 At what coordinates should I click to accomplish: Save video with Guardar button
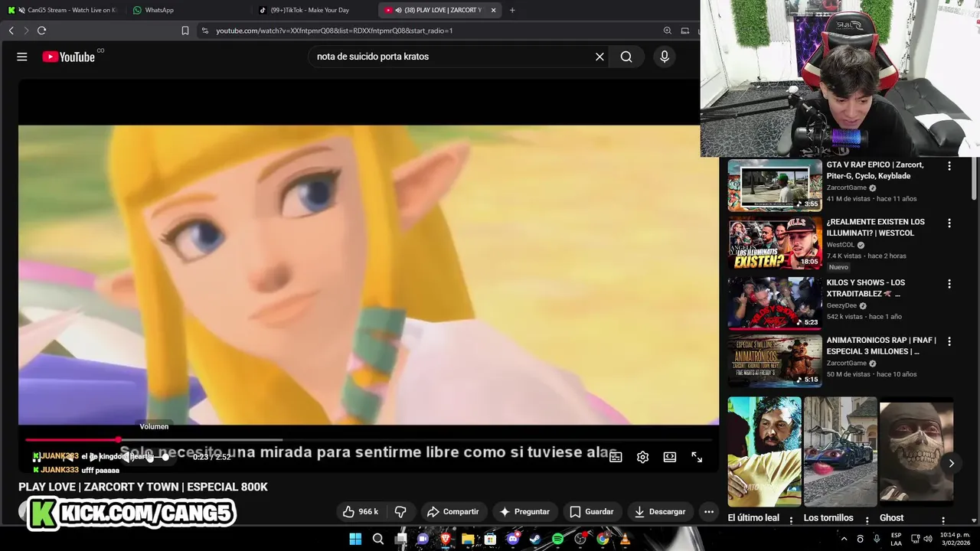click(591, 511)
